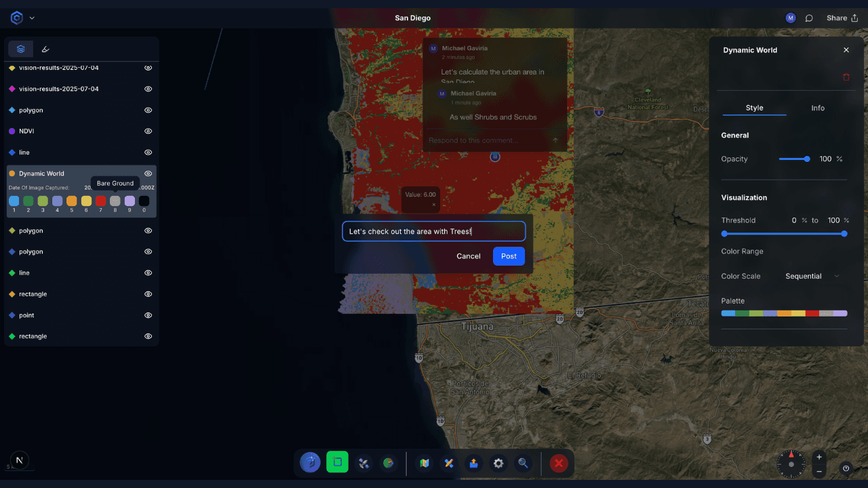This screenshot has width=868, height=488.
Task: Switch to the Info tab
Action: pyautogui.click(x=817, y=108)
